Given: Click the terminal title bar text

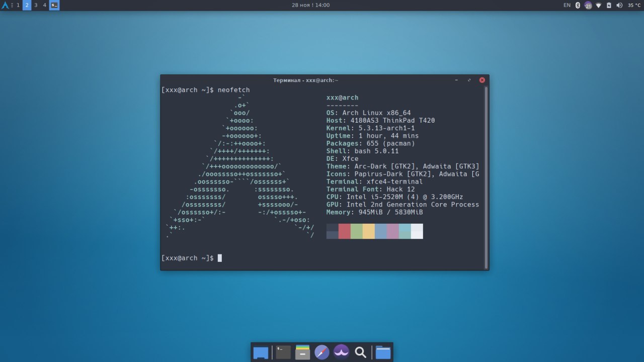Looking at the screenshot, I should tap(306, 80).
